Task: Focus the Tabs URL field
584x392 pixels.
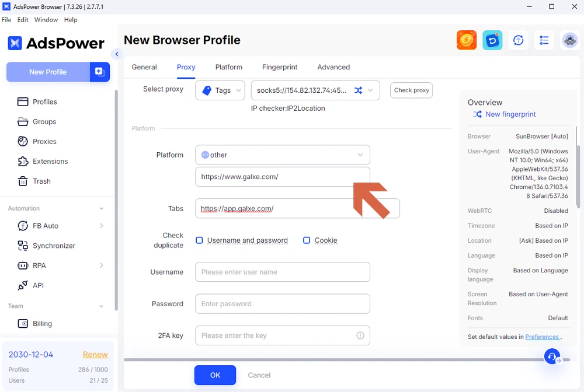Action: tap(298, 208)
